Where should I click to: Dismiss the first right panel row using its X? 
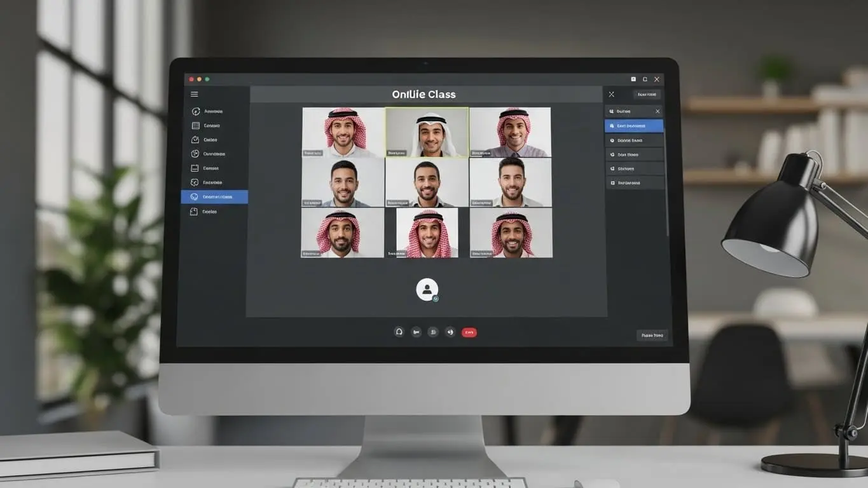click(x=658, y=112)
